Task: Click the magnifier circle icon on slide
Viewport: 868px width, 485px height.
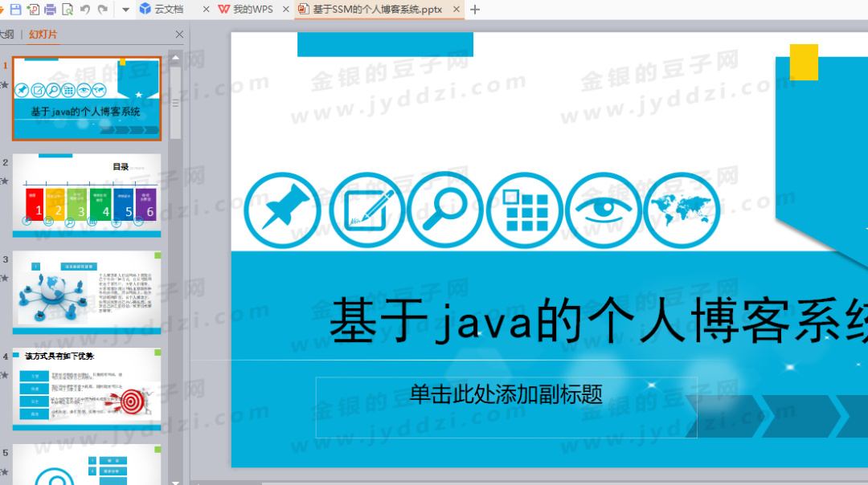Action: click(444, 210)
